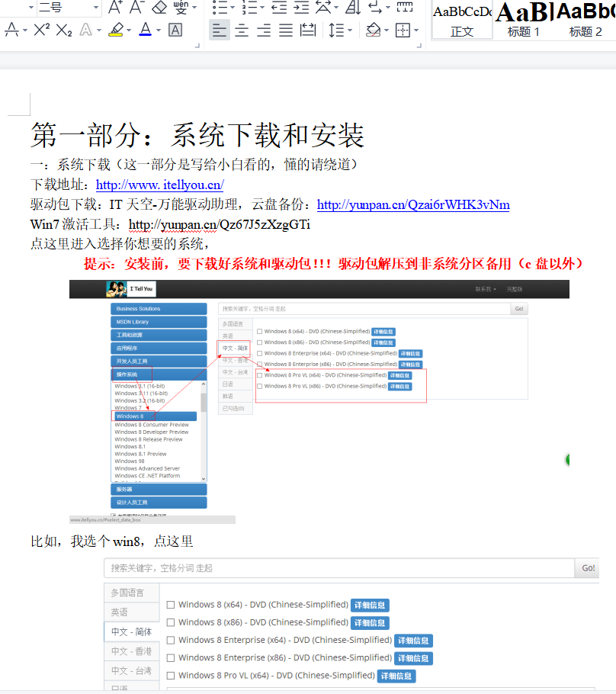
Task: Decrease font size with the A- icon
Action: [137, 7]
